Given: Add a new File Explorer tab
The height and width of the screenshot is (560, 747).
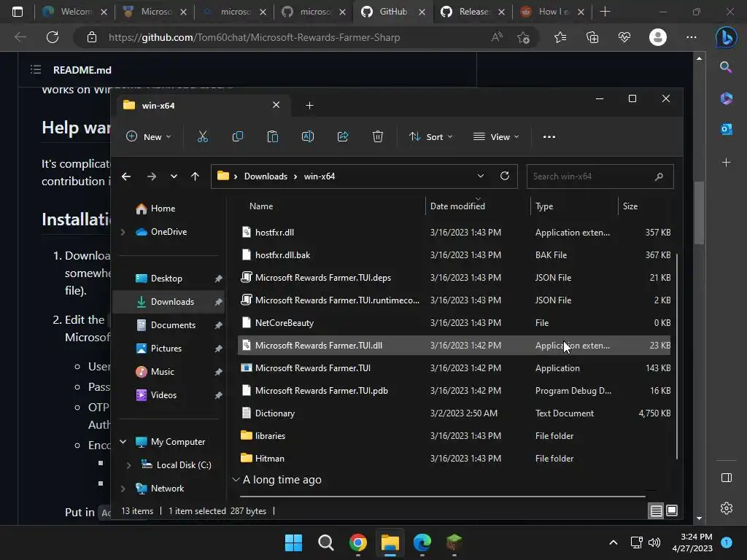Looking at the screenshot, I should tap(309, 105).
